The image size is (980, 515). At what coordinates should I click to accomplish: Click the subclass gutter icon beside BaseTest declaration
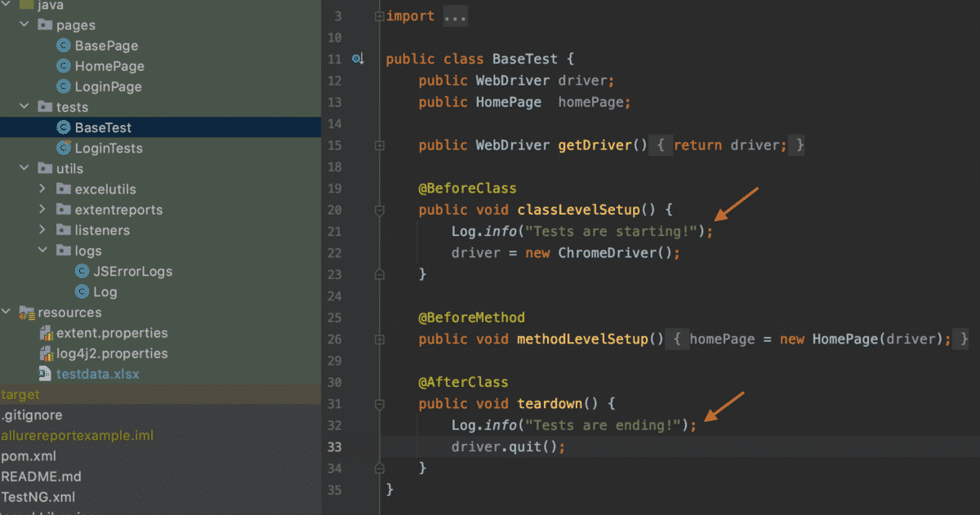[x=358, y=58]
